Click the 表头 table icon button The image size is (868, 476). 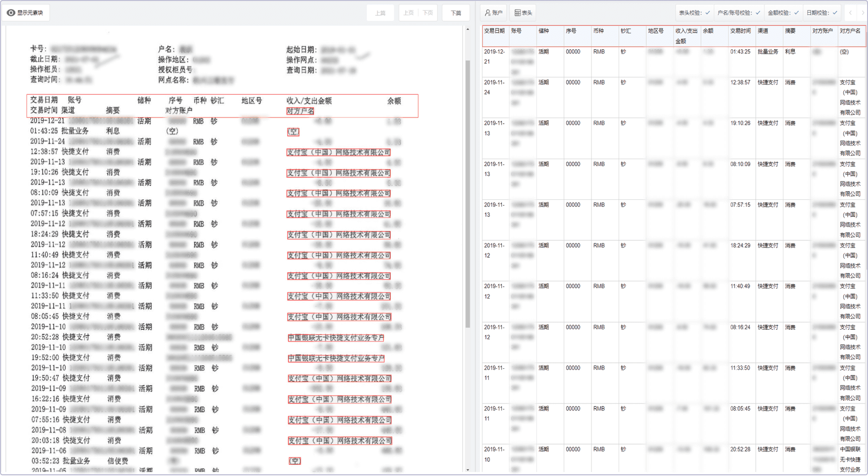[523, 13]
